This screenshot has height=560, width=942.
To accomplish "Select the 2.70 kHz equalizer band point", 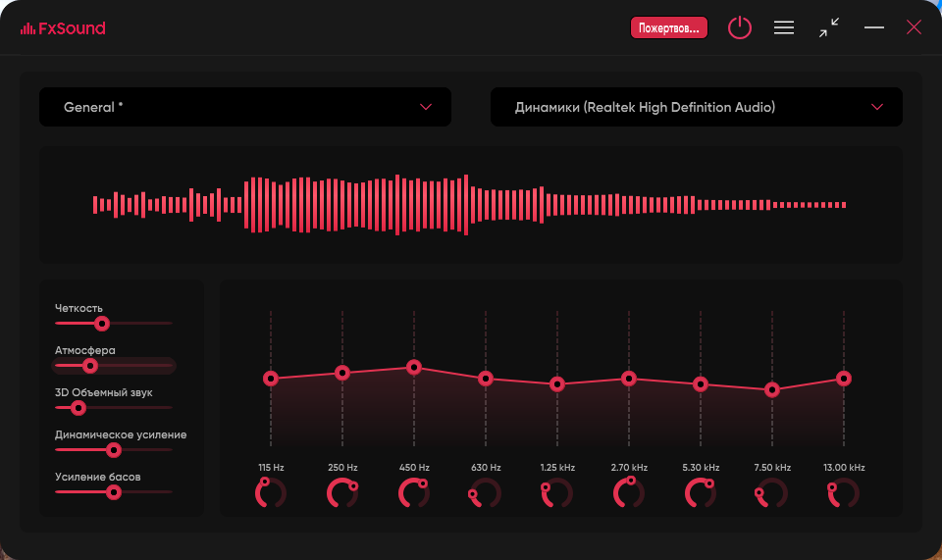I will click(x=629, y=379).
